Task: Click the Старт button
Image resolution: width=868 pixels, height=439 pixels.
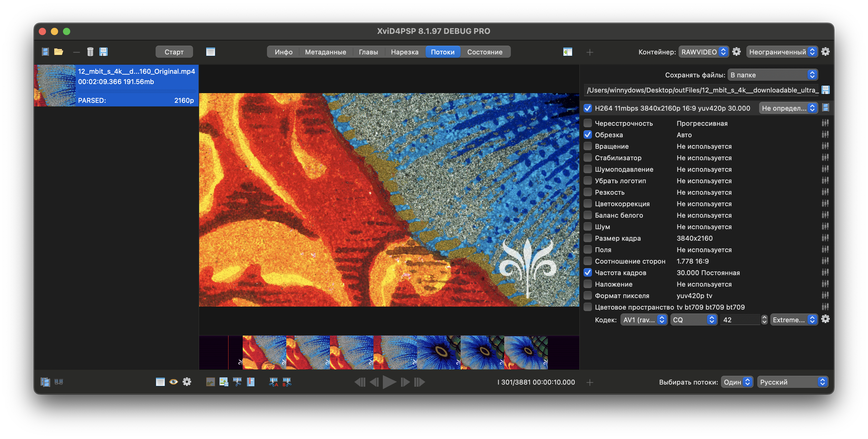Action: click(x=174, y=51)
